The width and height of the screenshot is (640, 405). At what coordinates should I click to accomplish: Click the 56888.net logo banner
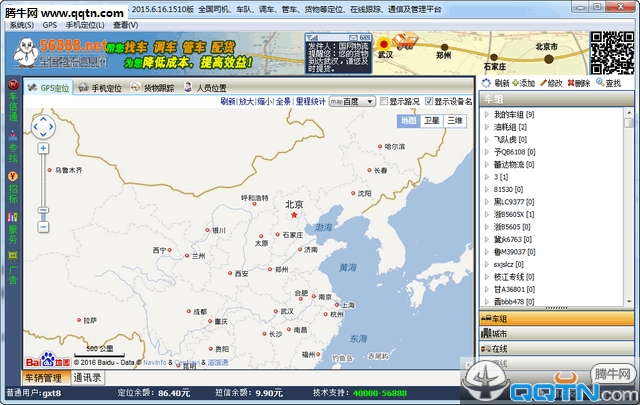(61, 53)
